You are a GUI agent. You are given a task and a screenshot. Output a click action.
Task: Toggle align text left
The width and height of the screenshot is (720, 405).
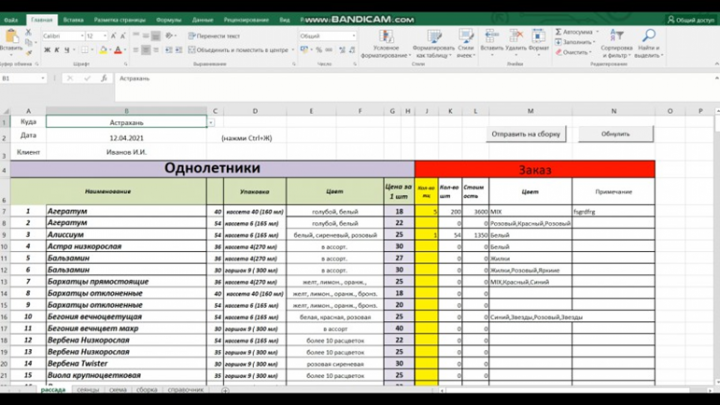pyautogui.click(x=136, y=50)
